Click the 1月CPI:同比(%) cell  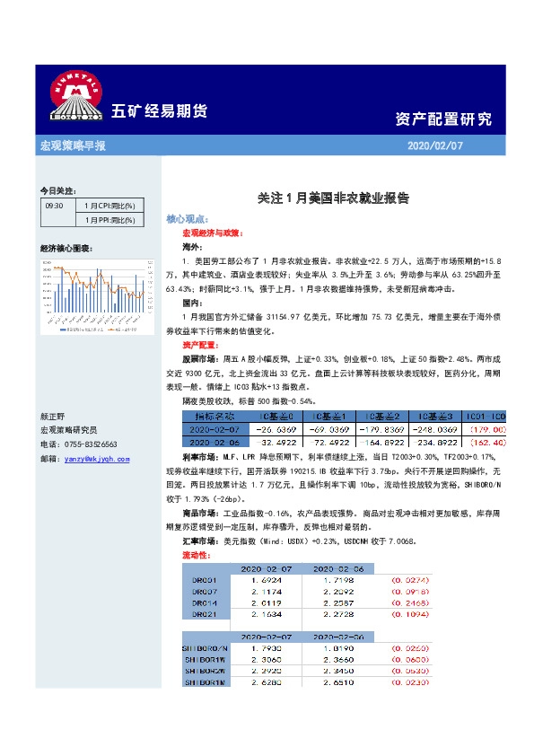click(109, 206)
